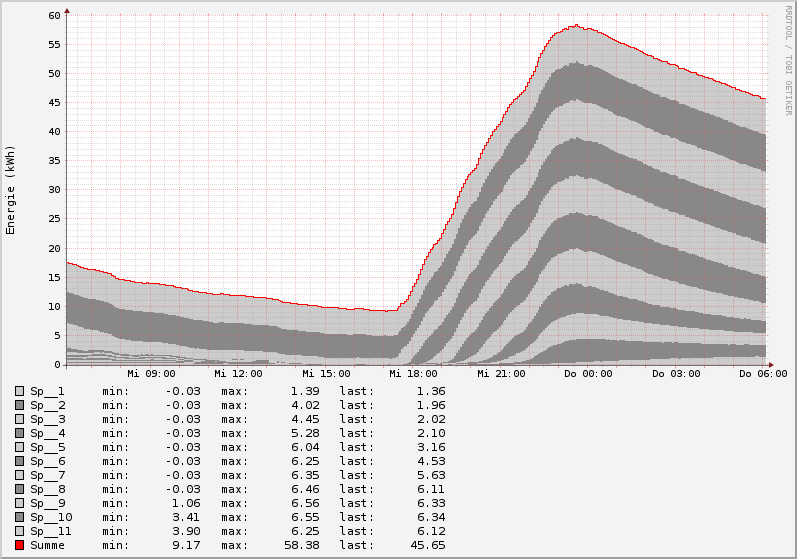
Task: Click the Sp__11 legend color box
Action: [19, 531]
